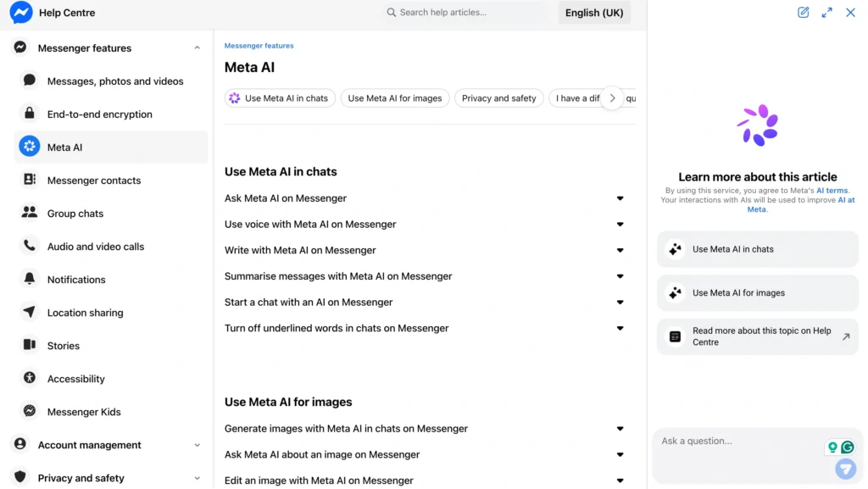868x489 pixels.
Task: Open End-to-end encryption in sidebar
Action: [111, 114]
